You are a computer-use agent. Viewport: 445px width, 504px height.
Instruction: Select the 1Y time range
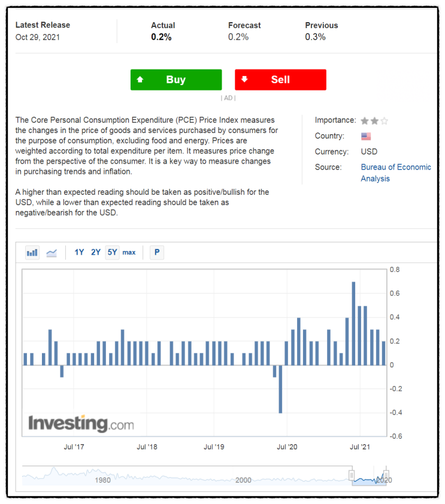[x=79, y=252]
